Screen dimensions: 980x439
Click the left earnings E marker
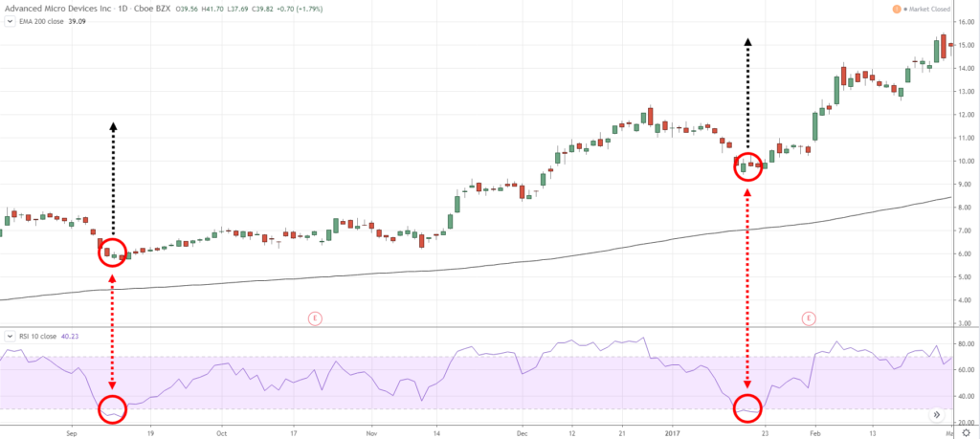click(313, 317)
